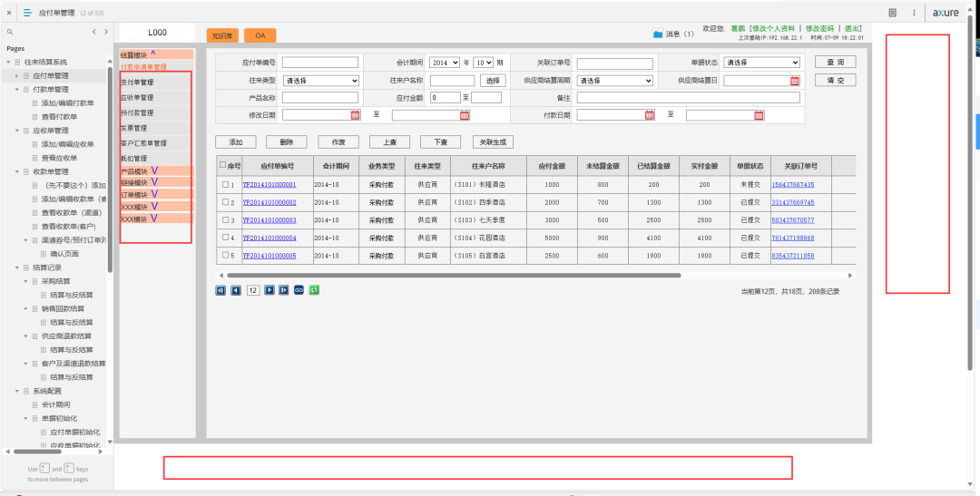Check the checkbox for row 3
Screen dimensions: 980x496
point(226,220)
